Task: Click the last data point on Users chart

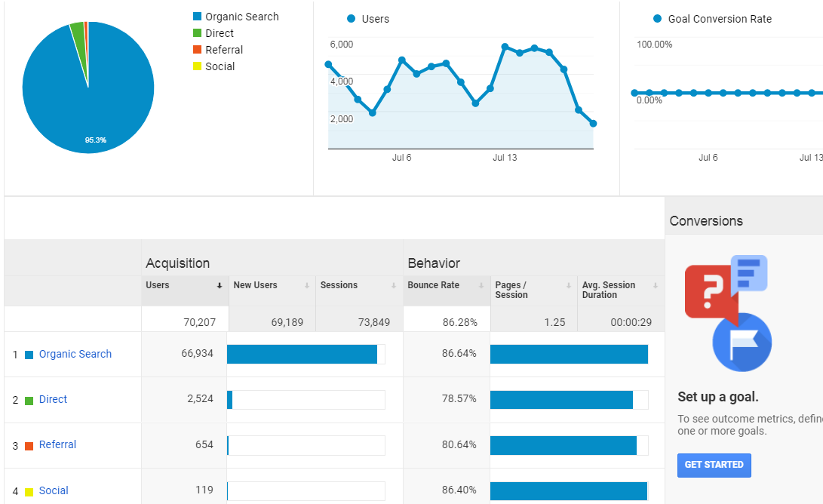Action: click(x=593, y=124)
